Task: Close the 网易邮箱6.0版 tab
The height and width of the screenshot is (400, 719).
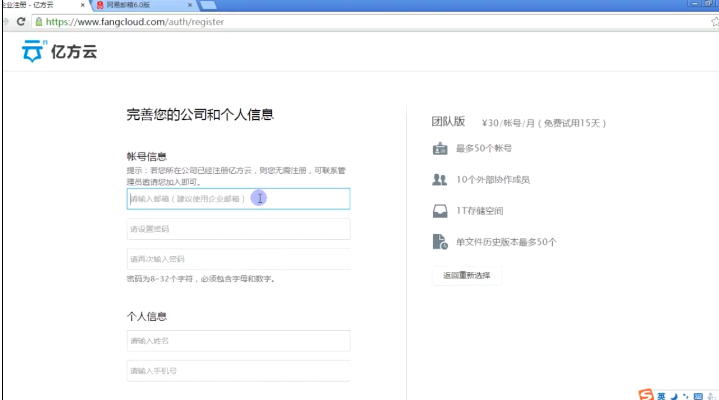Action: tap(190, 5)
